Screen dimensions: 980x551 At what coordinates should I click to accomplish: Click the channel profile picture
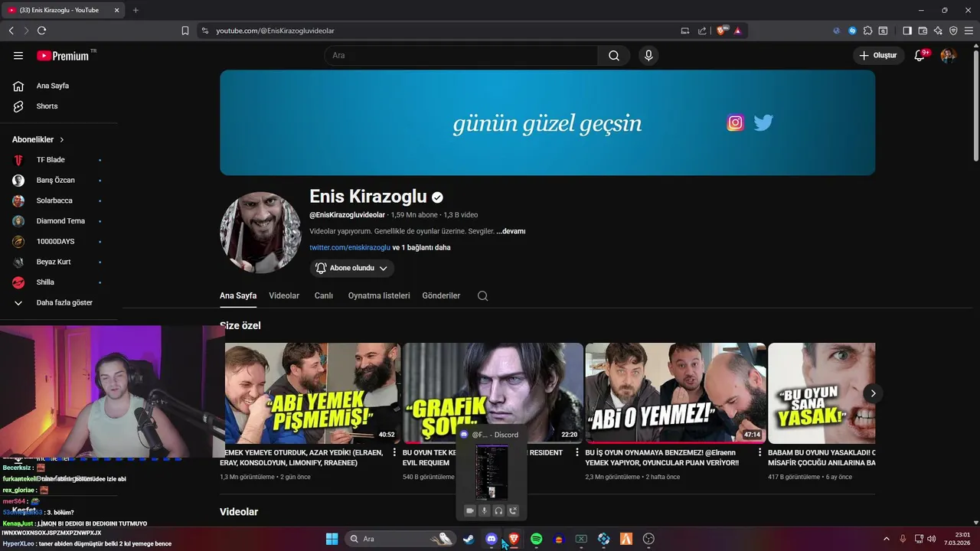point(260,233)
